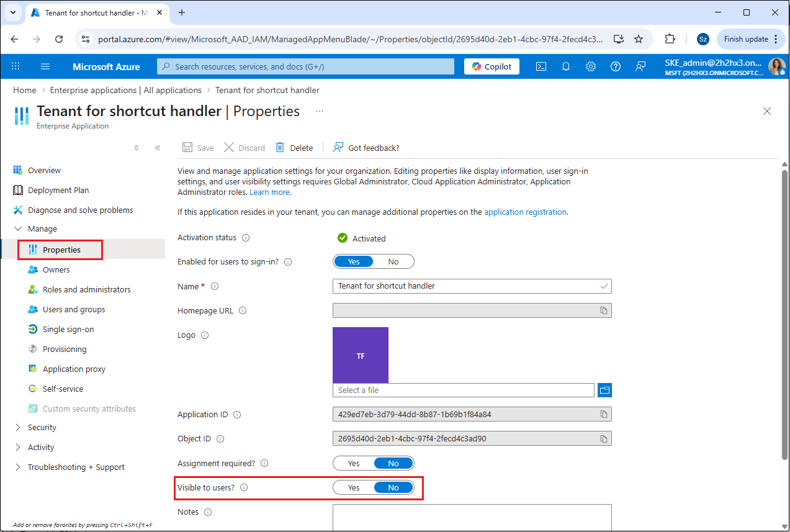Copy the Application ID to clipboard
The height and width of the screenshot is (532, 790).
click(603, 414)
